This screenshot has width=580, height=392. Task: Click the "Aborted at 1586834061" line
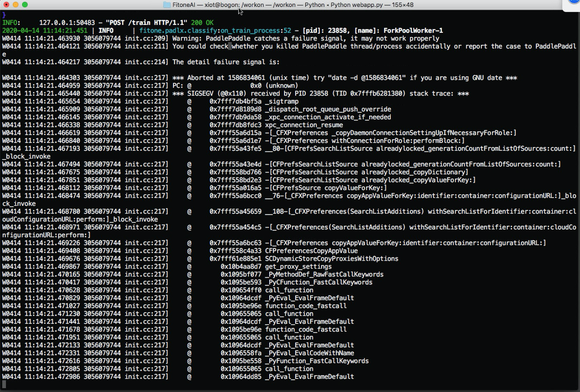pyautogui.click(x=345, y=78)
